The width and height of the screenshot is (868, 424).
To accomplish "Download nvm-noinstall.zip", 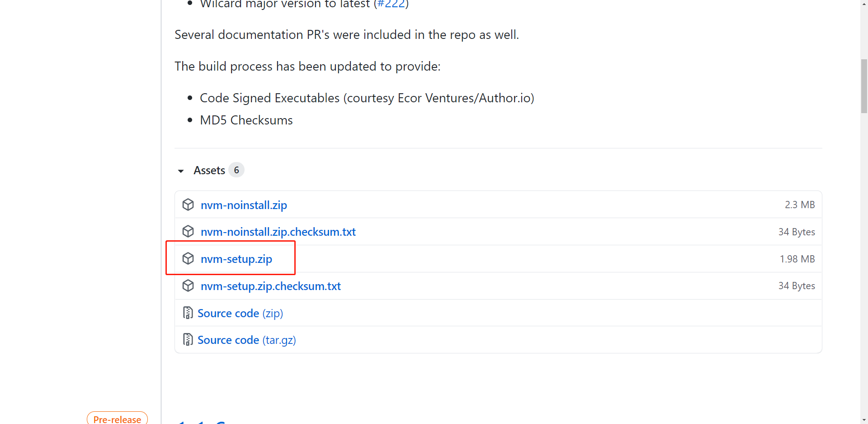I will (244, 205).
